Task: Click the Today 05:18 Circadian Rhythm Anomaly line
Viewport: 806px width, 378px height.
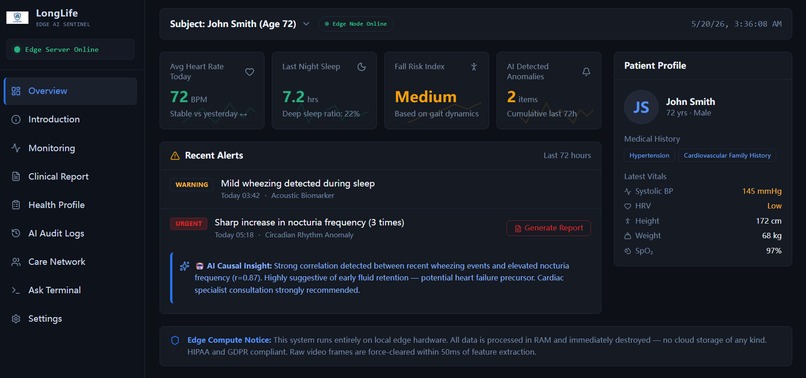Action: pos(284,236)
